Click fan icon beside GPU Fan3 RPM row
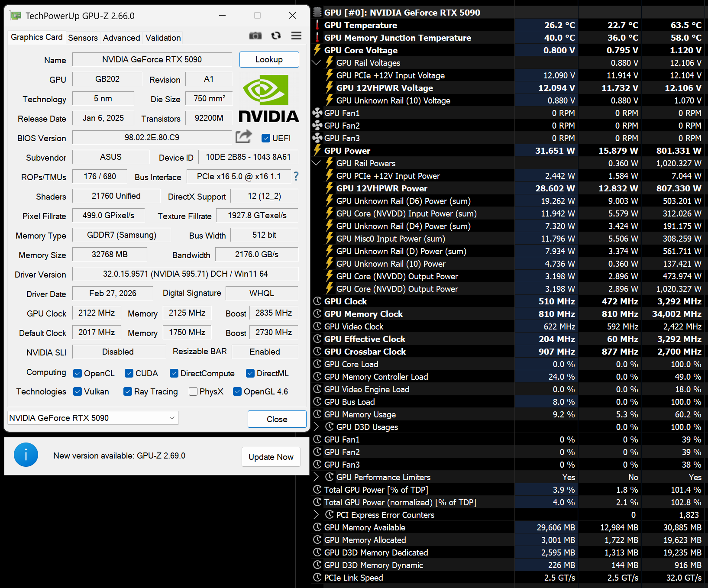 [317, 138]
